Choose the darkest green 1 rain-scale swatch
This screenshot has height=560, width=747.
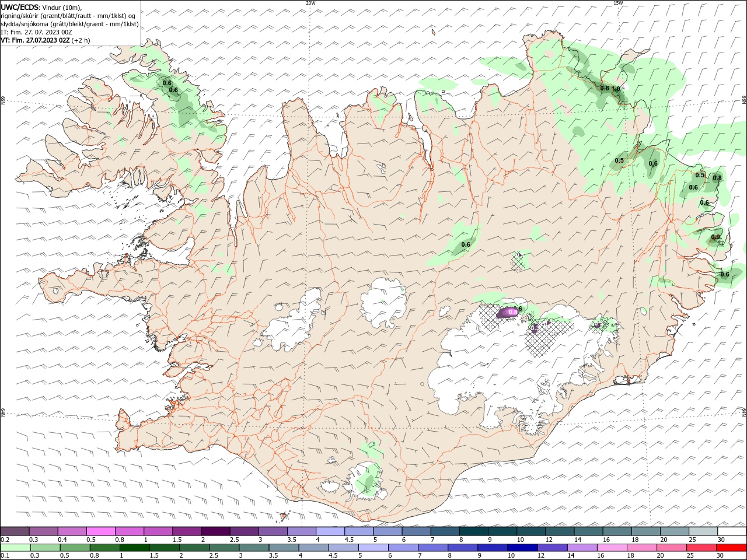135,548
